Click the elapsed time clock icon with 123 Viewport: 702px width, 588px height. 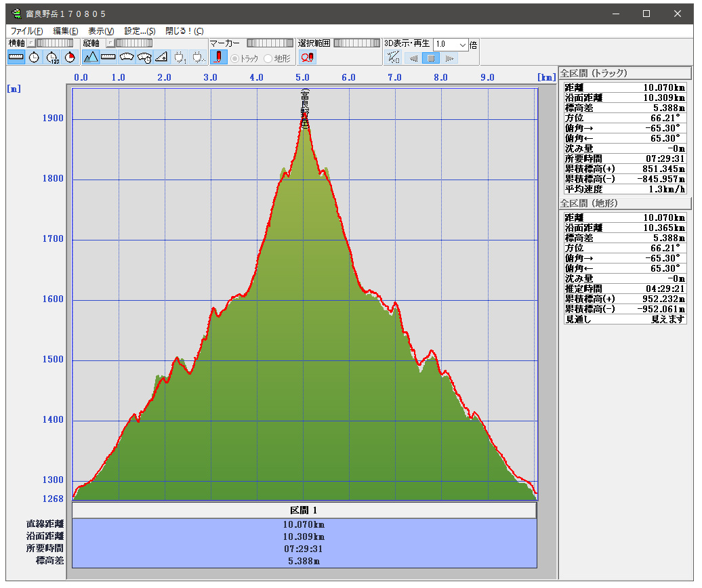coord(52,58)
